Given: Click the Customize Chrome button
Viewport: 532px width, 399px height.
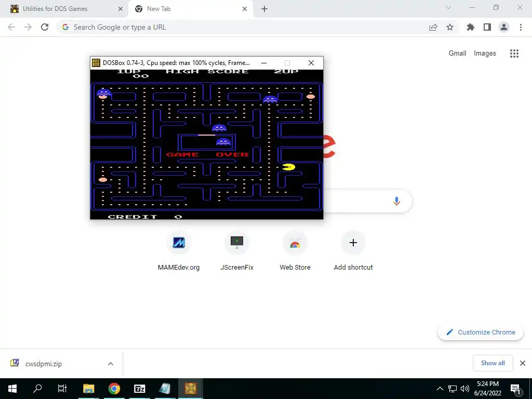Looking at the screenshot, I should [x=481, y=332].
